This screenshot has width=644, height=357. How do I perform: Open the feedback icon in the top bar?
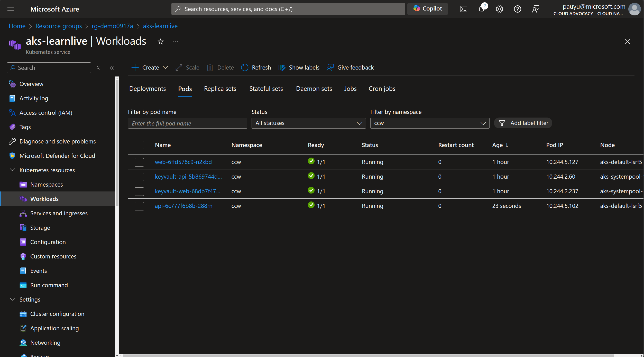535,9
